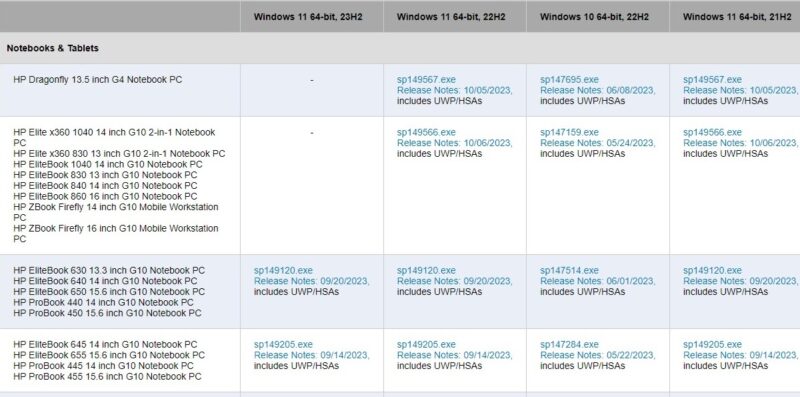Screen dimensions: 800x397
Task: Download sp149120.exe under Windows 11 21H2 column
Action: point(712,270)
